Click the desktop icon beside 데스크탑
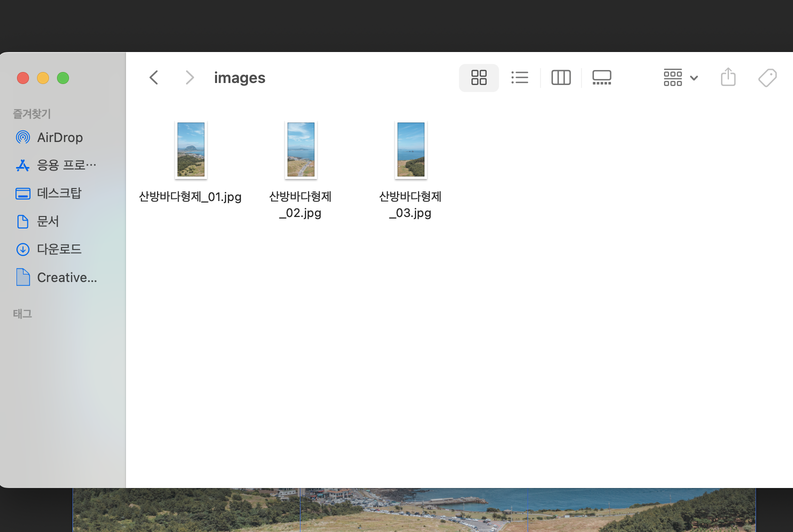This screenshot has width=793, height=532. (23, 193)
